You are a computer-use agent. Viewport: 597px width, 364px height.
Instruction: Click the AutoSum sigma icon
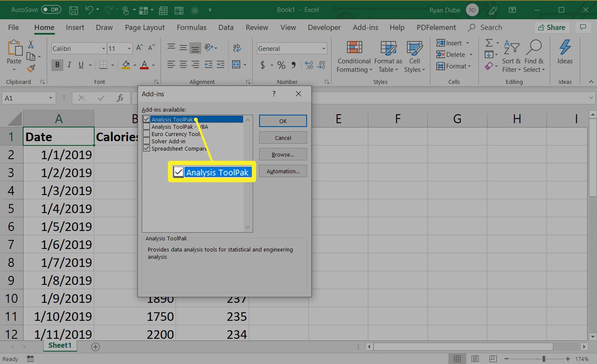489,43
